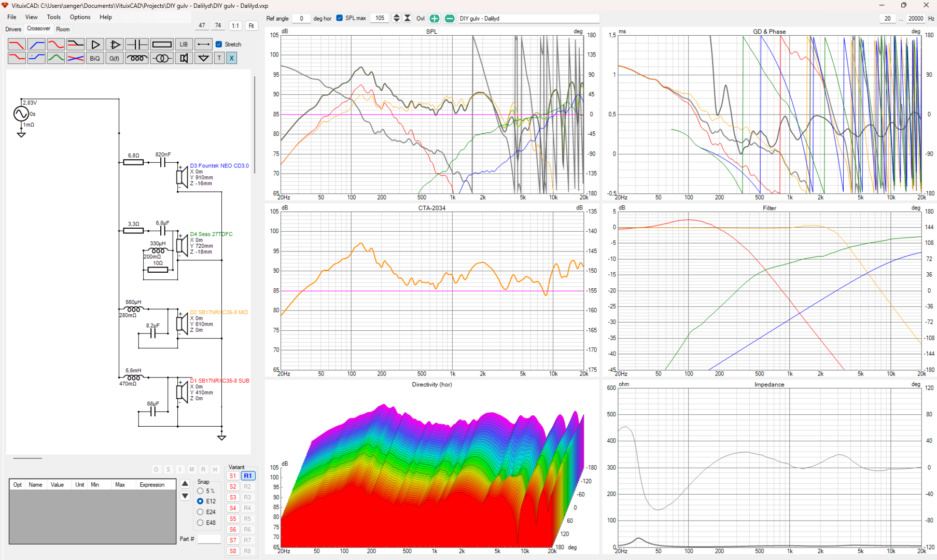
Task: Switch to the Drivers tab
Action: (13, 29)
